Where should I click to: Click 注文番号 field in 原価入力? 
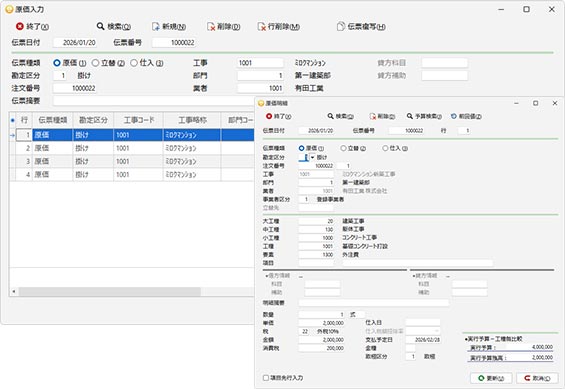coord(75,88)
